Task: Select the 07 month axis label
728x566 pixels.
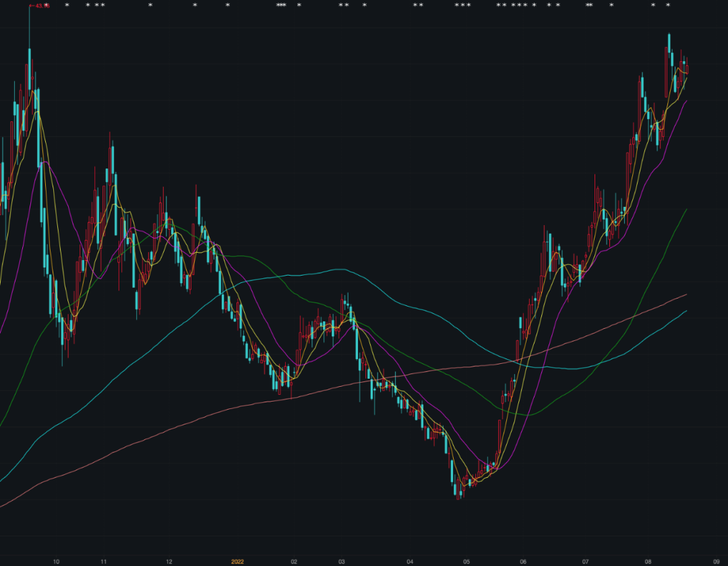Action: coord(586,561)
